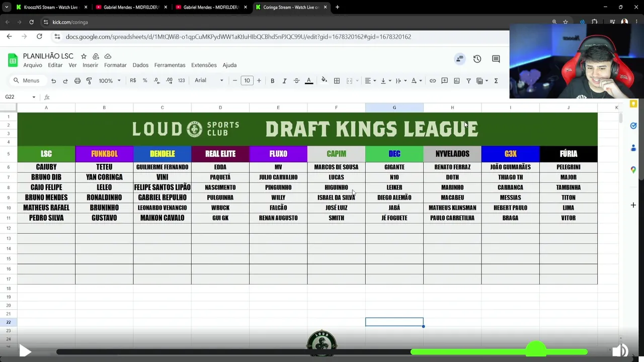Open the comments panel icon
The width and height of the screenshot is (644, 362).
pos(496,59)
